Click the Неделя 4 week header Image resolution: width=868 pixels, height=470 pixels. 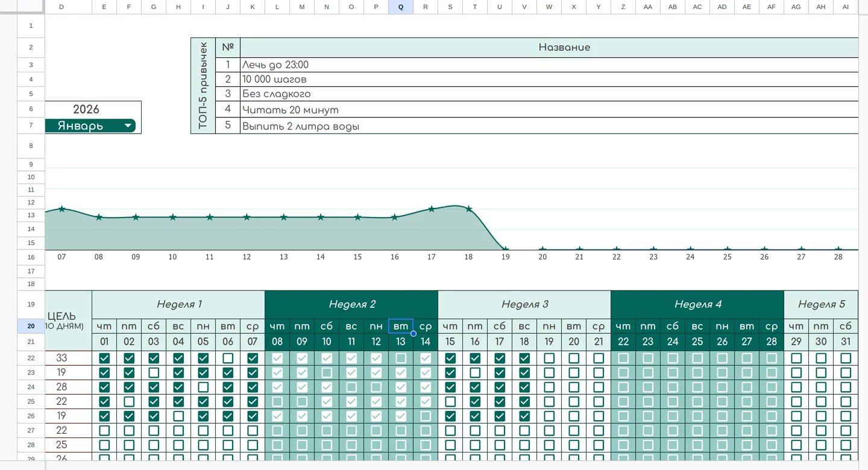(x=697, y=304)
